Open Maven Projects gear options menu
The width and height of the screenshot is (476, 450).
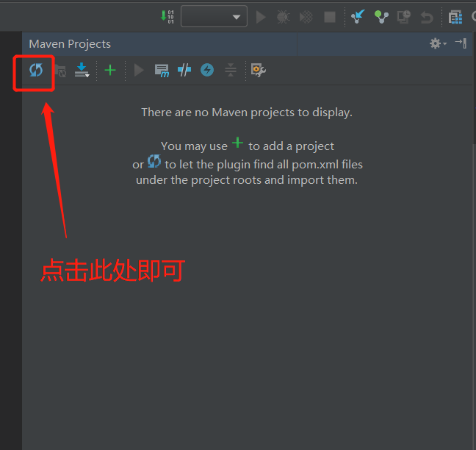[438, 43]
